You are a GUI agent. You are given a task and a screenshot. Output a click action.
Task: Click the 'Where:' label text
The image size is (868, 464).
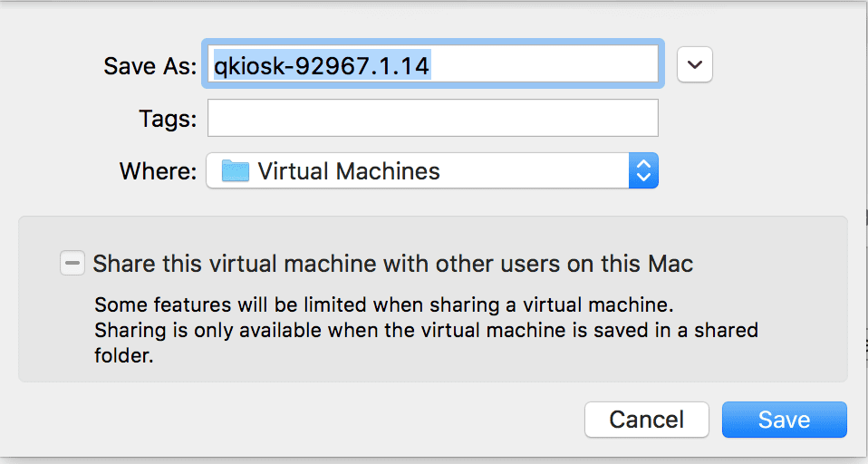pos(158,171)
